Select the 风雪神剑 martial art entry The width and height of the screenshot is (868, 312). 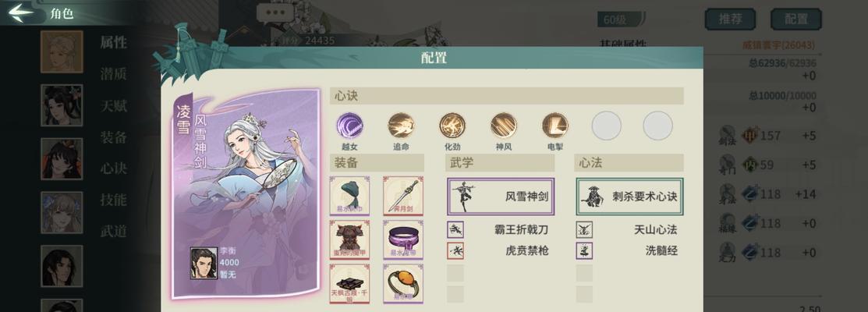[501, 197]
